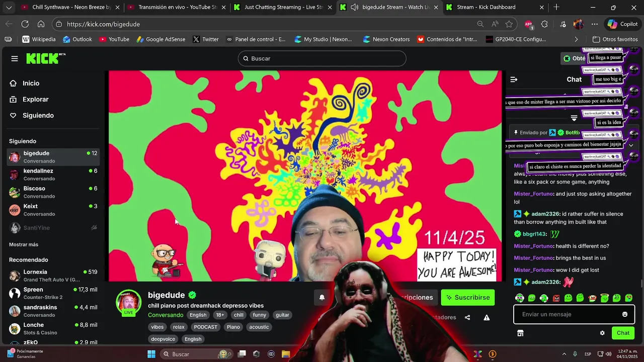Switch to Just Chatting Streaming tab
This screenshot has width=644, height=362.
click(x=283, y=8)
